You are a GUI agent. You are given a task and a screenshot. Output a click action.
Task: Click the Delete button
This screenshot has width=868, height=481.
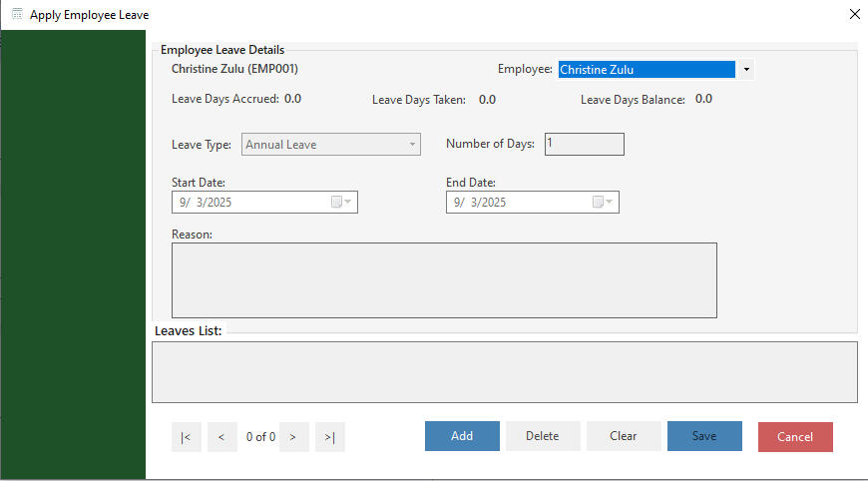pyautogui.click(x=542, y=436)
